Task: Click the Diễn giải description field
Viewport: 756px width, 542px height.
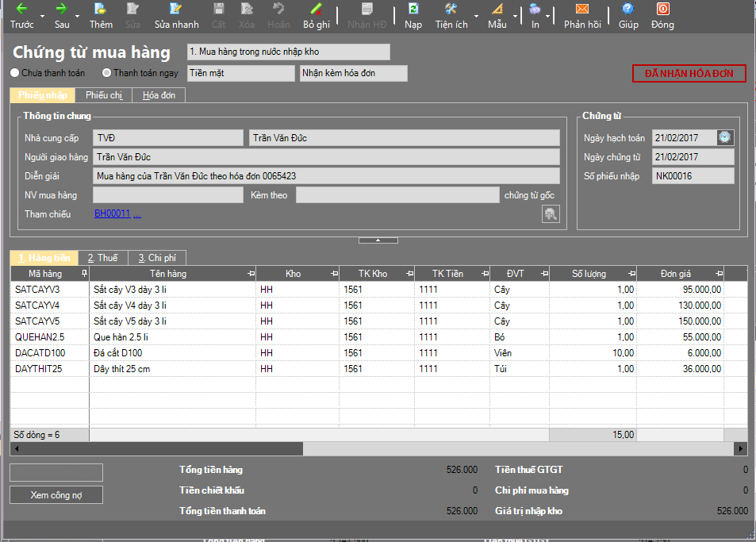Action: click(x=326, y=176)
